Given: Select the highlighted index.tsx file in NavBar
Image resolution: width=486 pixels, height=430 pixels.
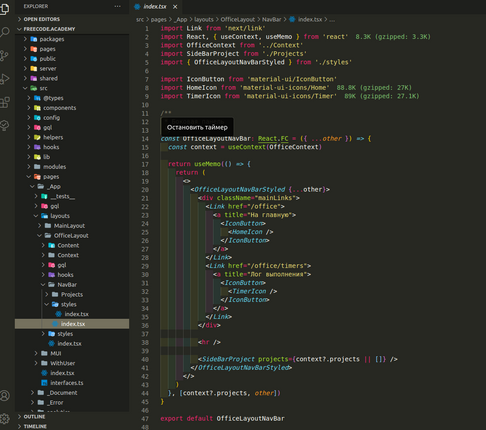Looking at the screenshot, I should [x=72, y=324].
